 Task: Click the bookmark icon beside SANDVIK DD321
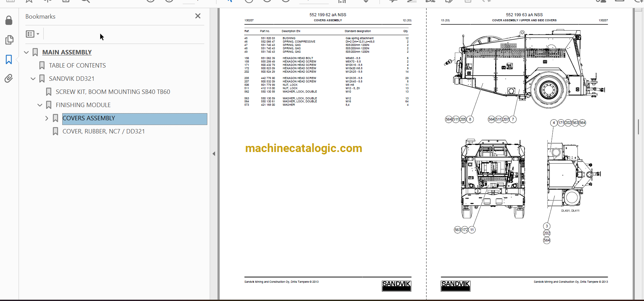42,79
